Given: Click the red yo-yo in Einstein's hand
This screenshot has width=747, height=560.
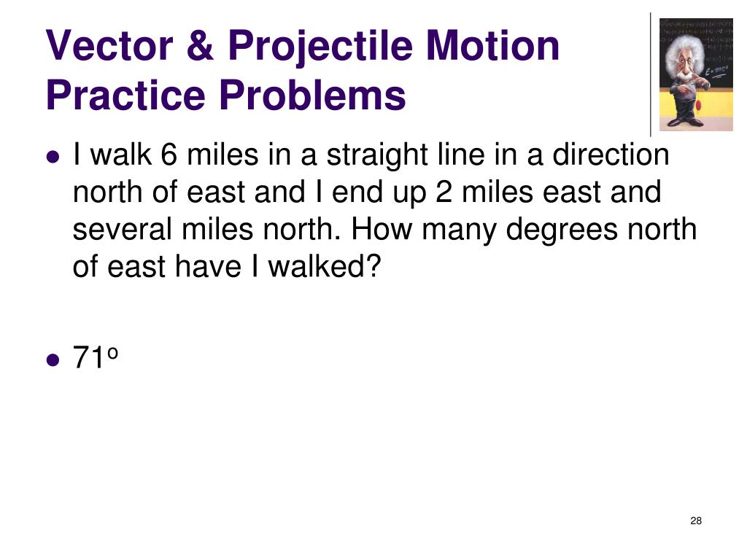Looking at the screenshot, I should pyautogui.click(x=700, y=105).
